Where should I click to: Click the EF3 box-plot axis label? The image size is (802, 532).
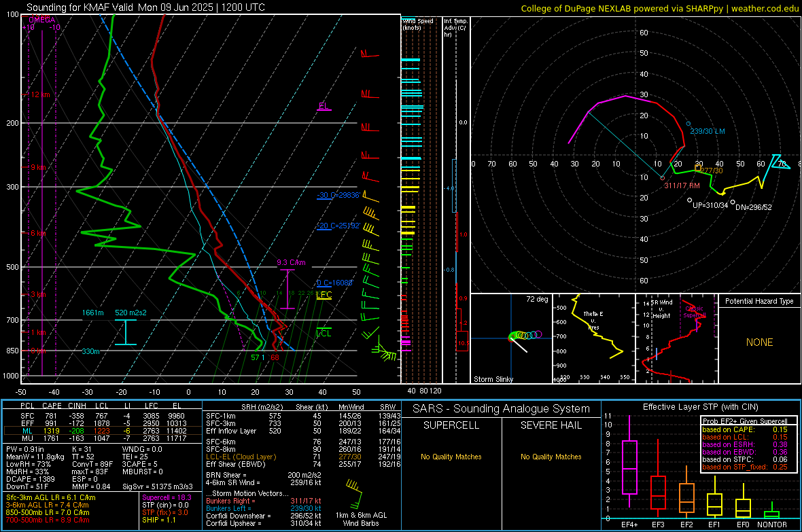coord(658,525)
